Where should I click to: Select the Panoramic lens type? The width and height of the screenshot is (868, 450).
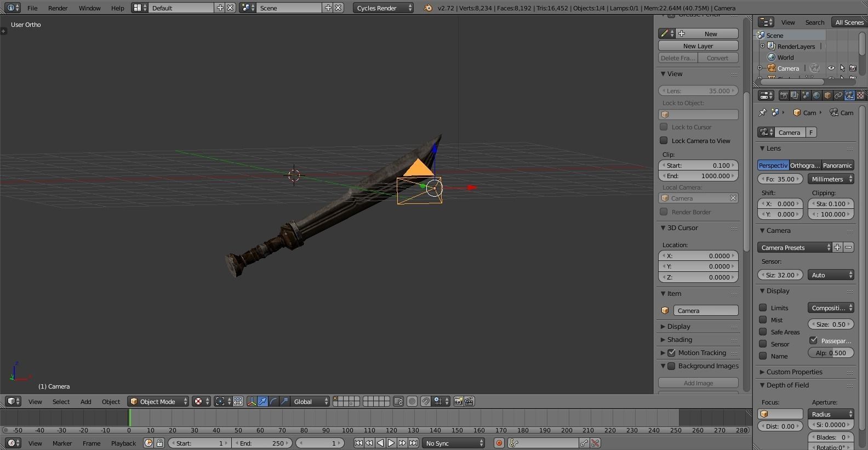pyautogui.click(x=837, y=165)
